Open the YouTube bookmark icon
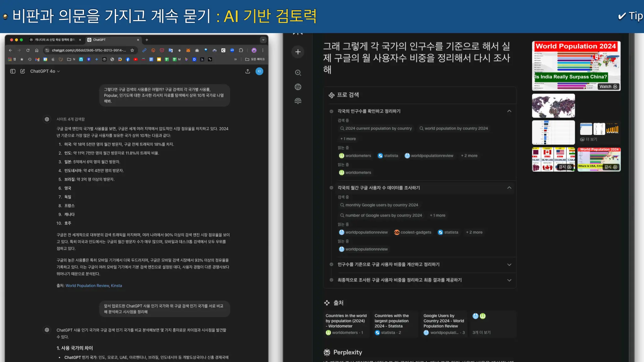Image resolution: width=644 pixels, height=362 pixels. (x=136, y=59)
